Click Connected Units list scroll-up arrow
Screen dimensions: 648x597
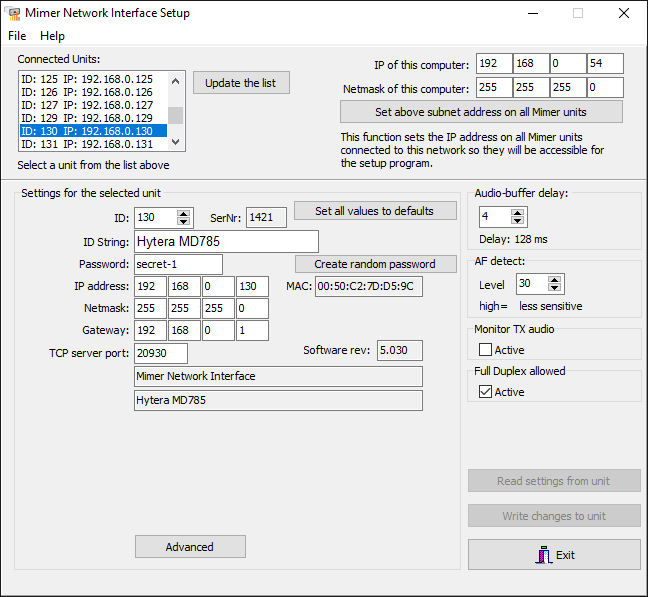[x=176, y=81]
